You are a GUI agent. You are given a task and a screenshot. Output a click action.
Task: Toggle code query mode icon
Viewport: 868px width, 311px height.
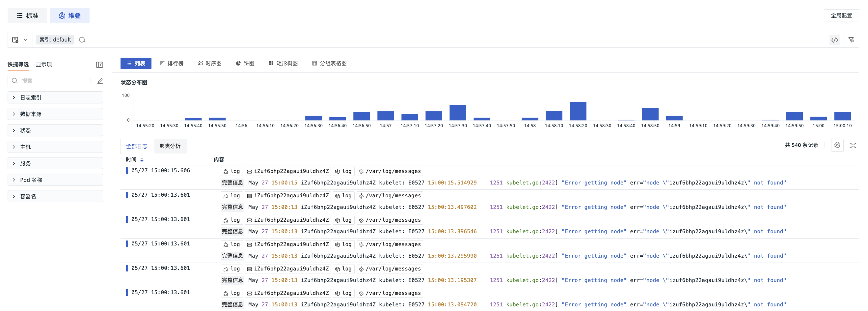pyautogui.click(x=835, y=40)
